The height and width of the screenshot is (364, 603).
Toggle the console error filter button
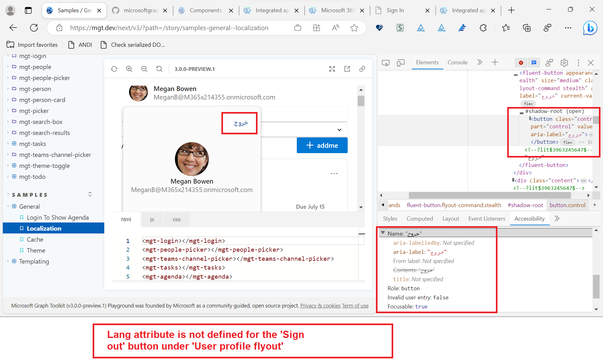(521, 63)
